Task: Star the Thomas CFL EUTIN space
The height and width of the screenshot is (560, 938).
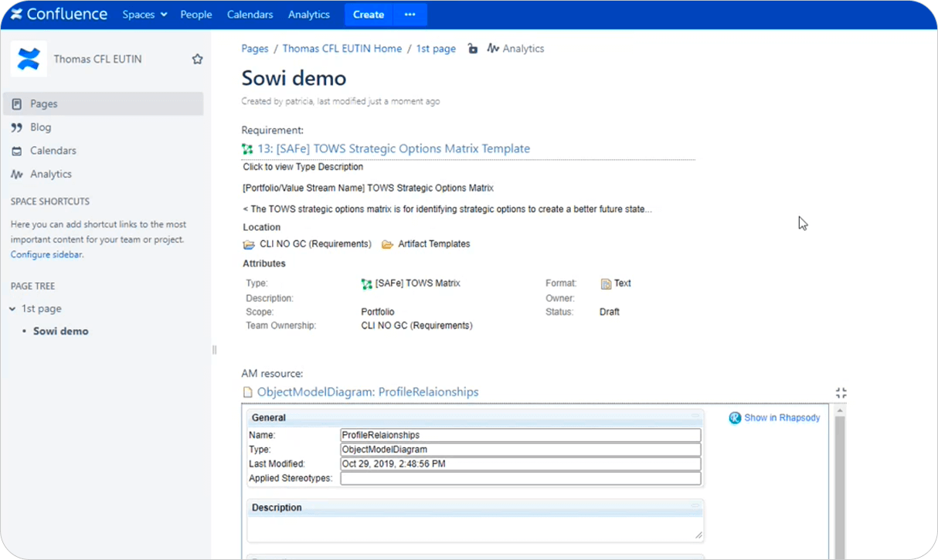Action: click(197, 59)
